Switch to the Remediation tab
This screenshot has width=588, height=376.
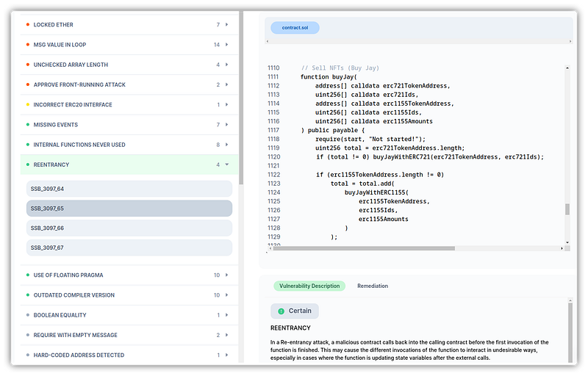click(373, 286)
